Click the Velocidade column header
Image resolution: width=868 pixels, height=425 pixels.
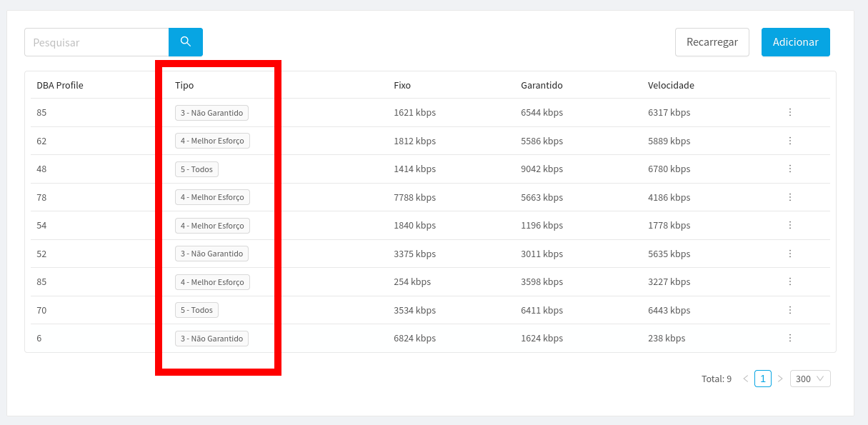tap(671, 85)
